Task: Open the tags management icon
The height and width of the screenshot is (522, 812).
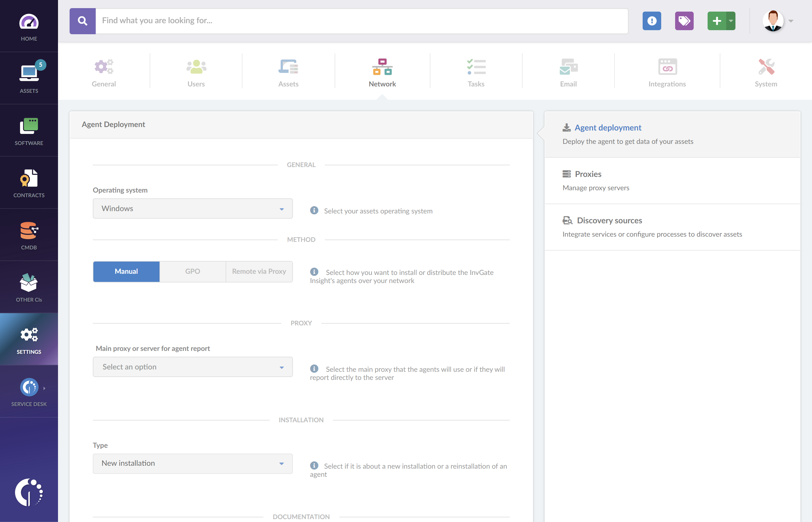Action: 684,21
